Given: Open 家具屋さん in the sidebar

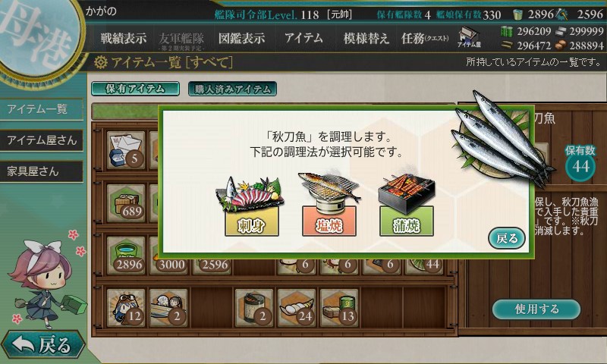Looking at the screenshot, I should click(42, 171).
